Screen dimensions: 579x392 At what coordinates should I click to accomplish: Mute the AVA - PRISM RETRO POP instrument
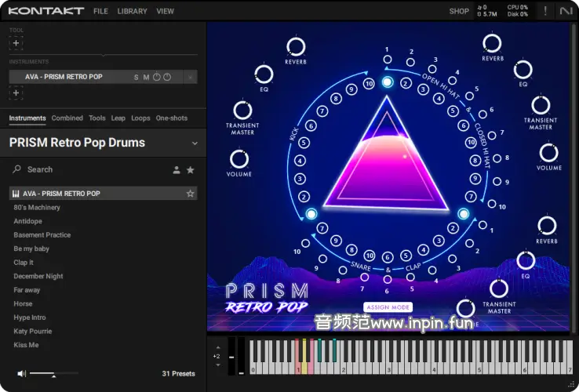pos(146,77)
